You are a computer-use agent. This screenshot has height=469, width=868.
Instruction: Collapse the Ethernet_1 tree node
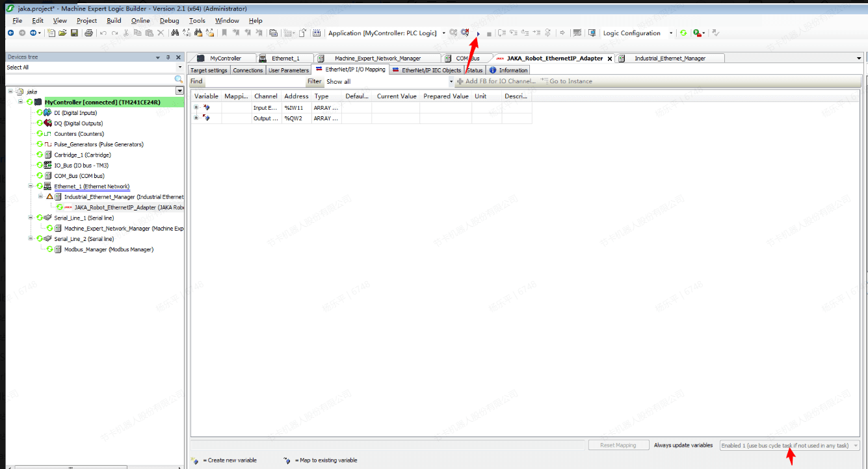(31, 186)
